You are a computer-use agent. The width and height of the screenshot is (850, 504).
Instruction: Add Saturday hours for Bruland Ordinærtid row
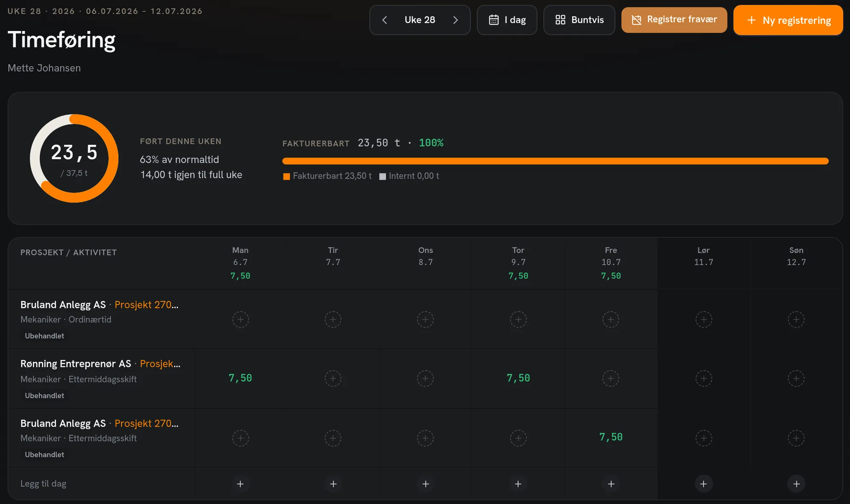(x=704, y=319)
